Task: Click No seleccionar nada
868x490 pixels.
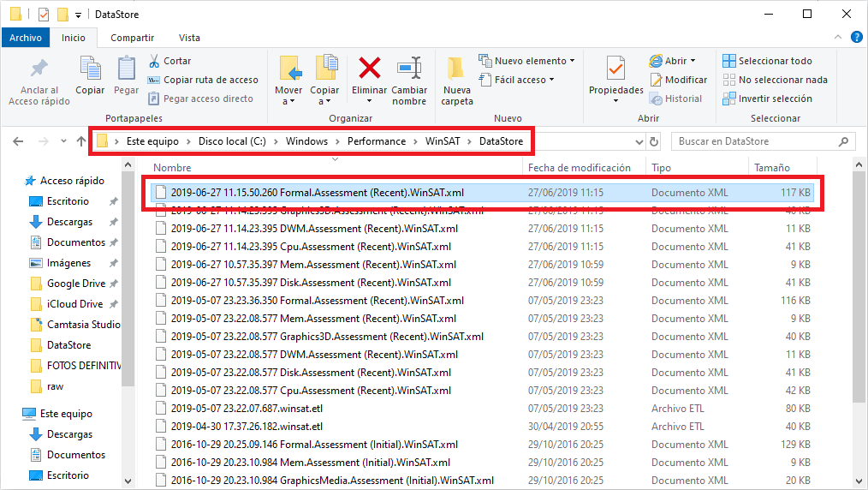Action: coord(775,80)
